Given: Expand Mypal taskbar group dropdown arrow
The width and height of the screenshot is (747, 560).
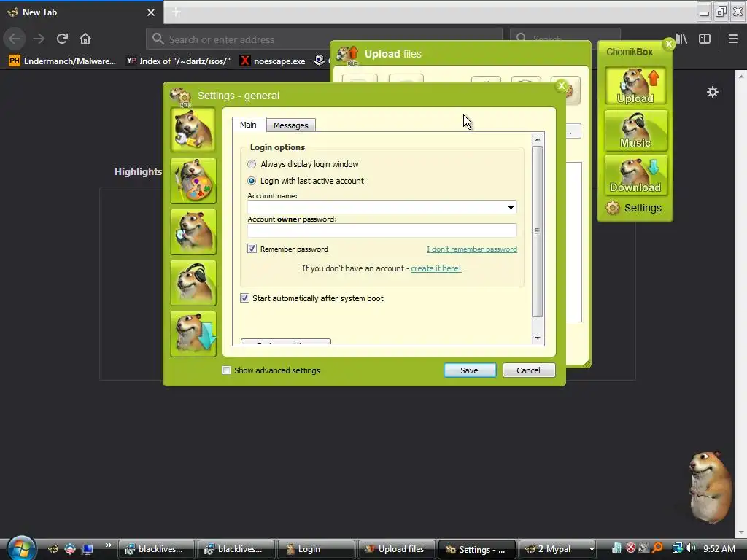Looking at the screenshot, I should pyautogui.click(x=591, y=549).
